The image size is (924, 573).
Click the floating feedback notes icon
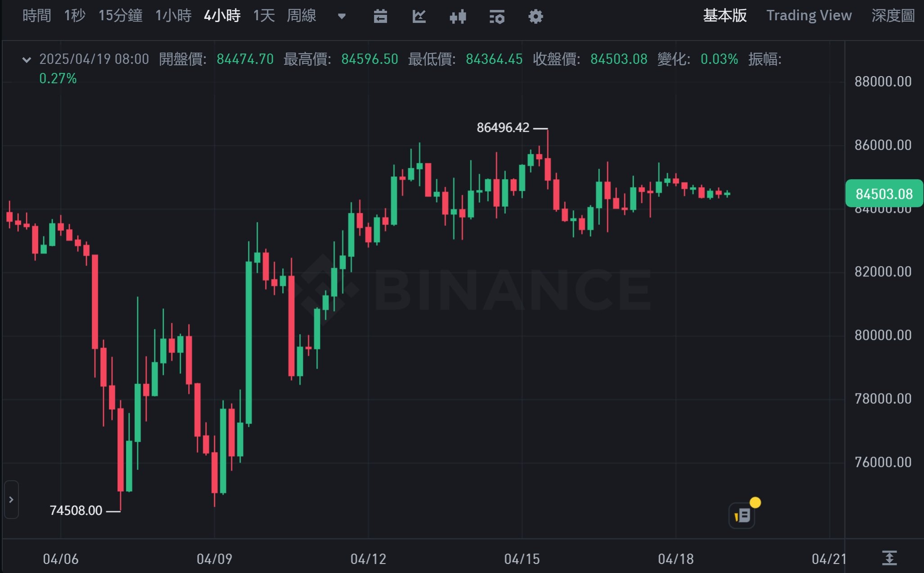(742, 515)
